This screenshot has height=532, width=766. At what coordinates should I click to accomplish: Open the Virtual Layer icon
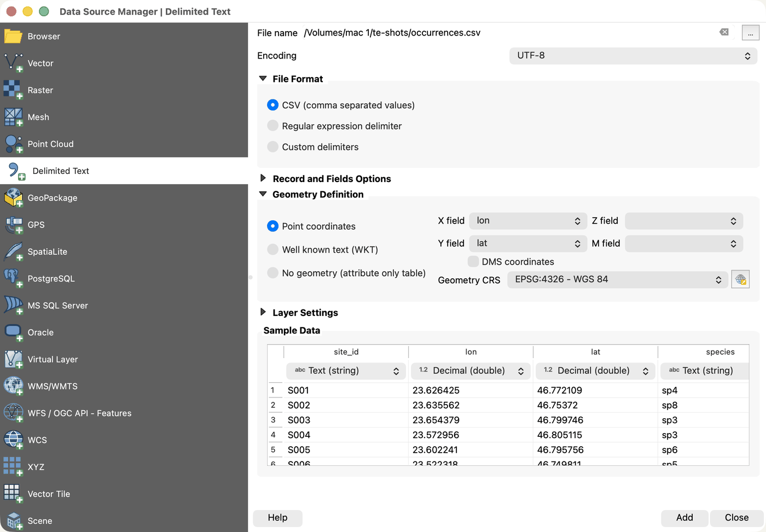(x=13, y=359)
